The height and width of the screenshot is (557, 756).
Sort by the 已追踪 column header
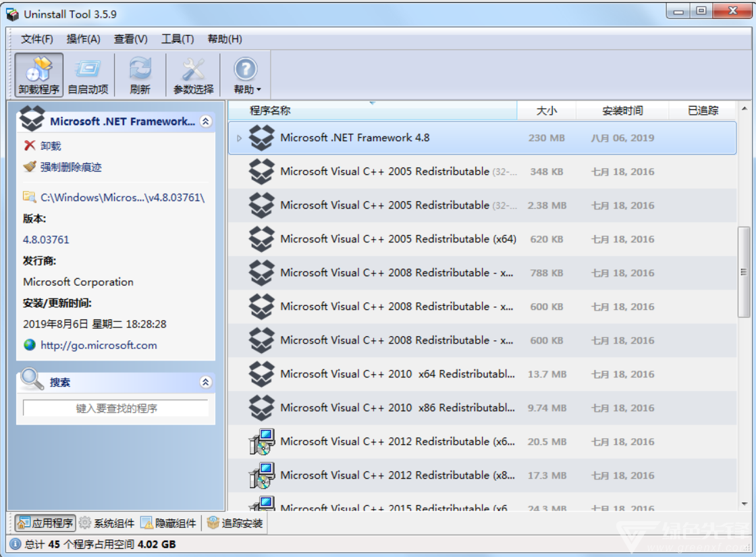703,111
